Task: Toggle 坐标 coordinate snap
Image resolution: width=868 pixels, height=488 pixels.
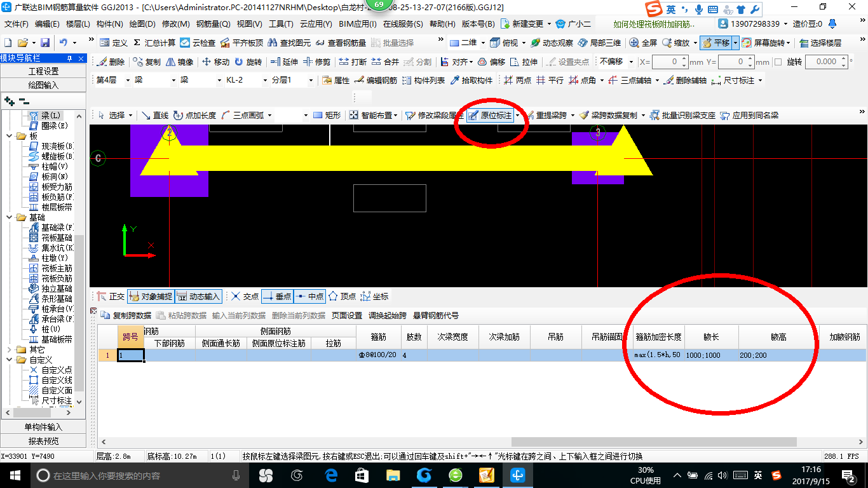Action: (x=374, y=296)
